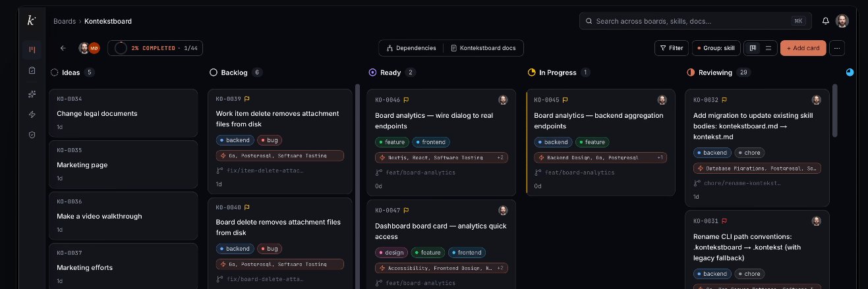This screenshot has width=868, height=289.
Task: Click the Kontekstboard breadcrumb
Action: (108, 21)
